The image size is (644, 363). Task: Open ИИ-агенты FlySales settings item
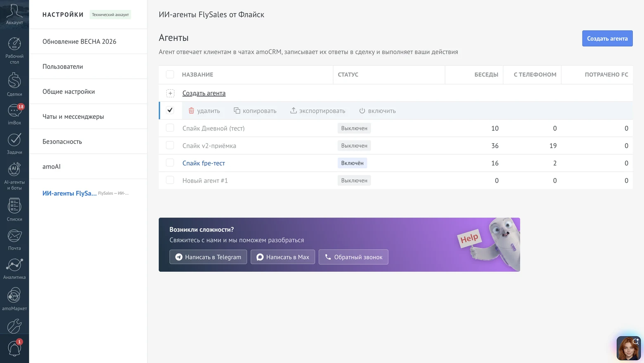tap(88, 193)
